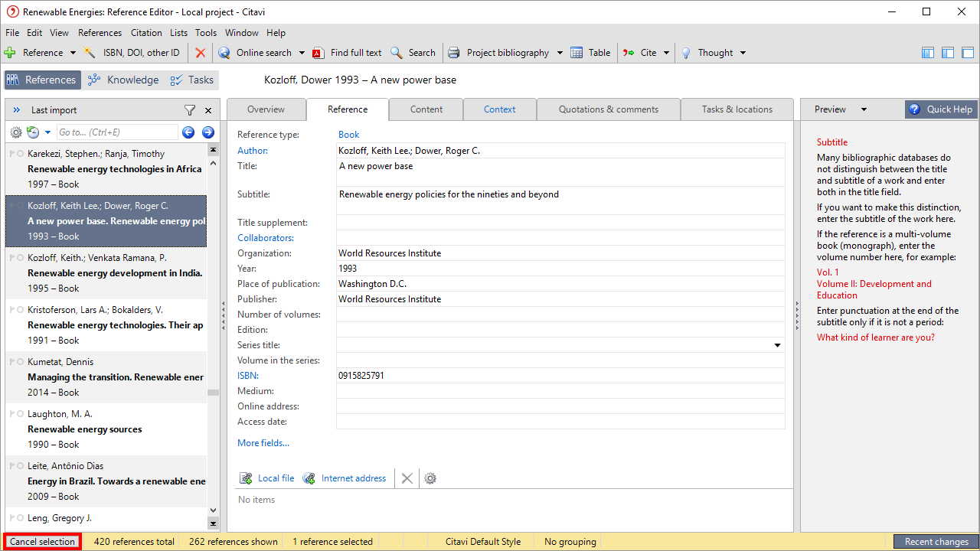Open the File menu
The width and height of the screenshot is (980, 551).
click(x=12, y=33)
